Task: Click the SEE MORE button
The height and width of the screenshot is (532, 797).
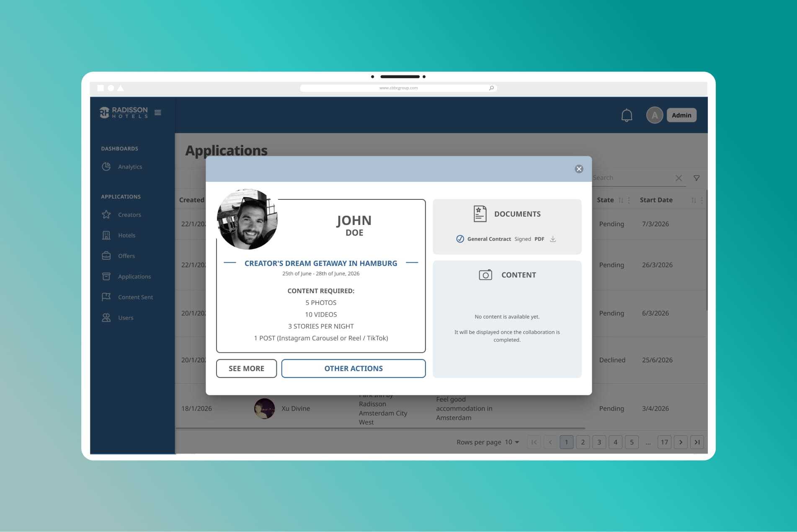Action: (x=246, y=368)
